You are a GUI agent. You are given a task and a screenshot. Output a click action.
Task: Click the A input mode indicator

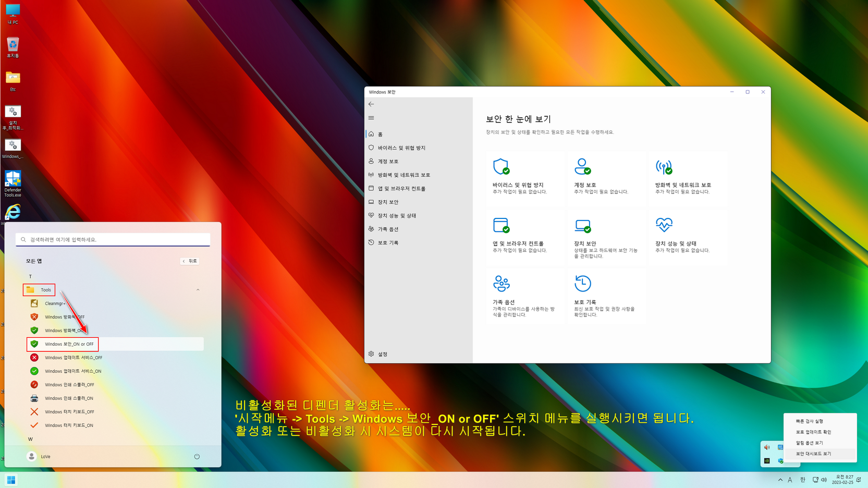(790, 480)
